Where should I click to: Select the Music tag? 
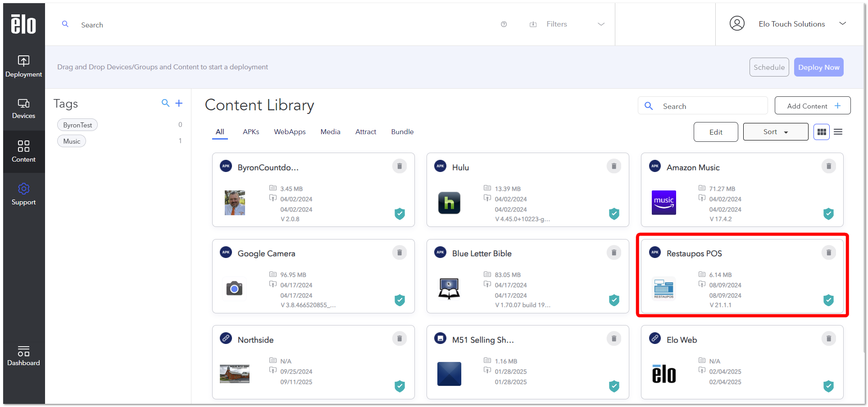[72, 141]
